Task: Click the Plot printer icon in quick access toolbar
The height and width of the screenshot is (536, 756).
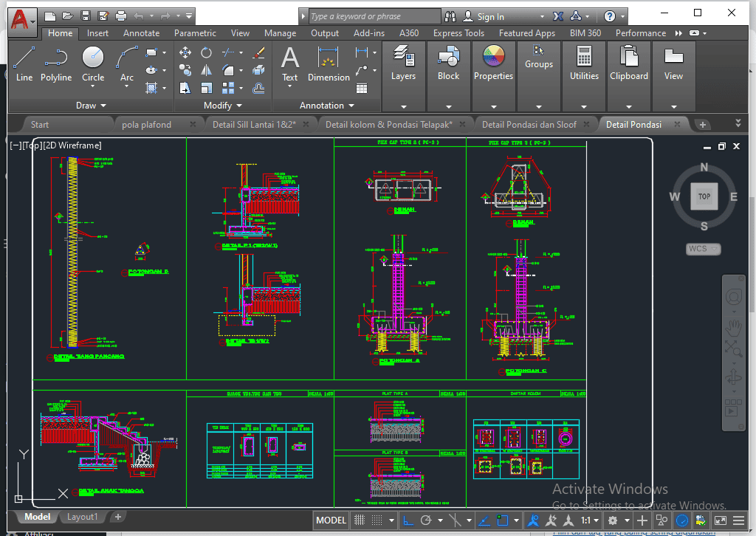Action: click(121, 16)
